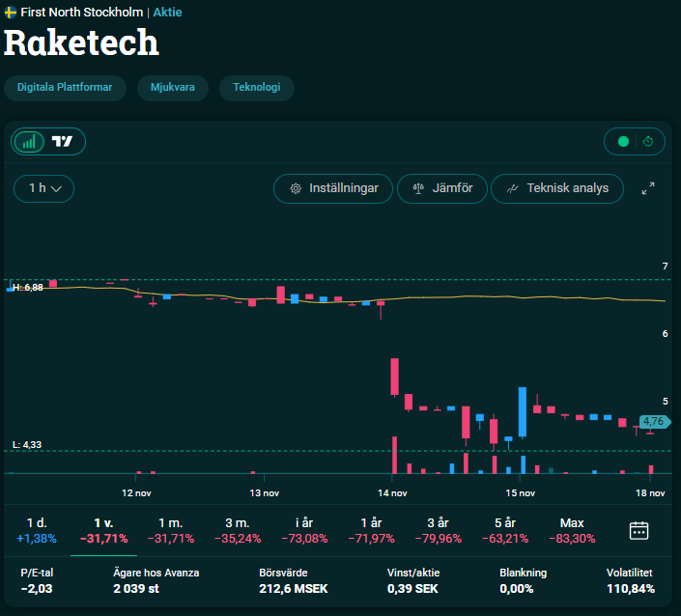The image size is (681, 616).
Task: Click the 4,76 current price label
Action: coord(655,422)
